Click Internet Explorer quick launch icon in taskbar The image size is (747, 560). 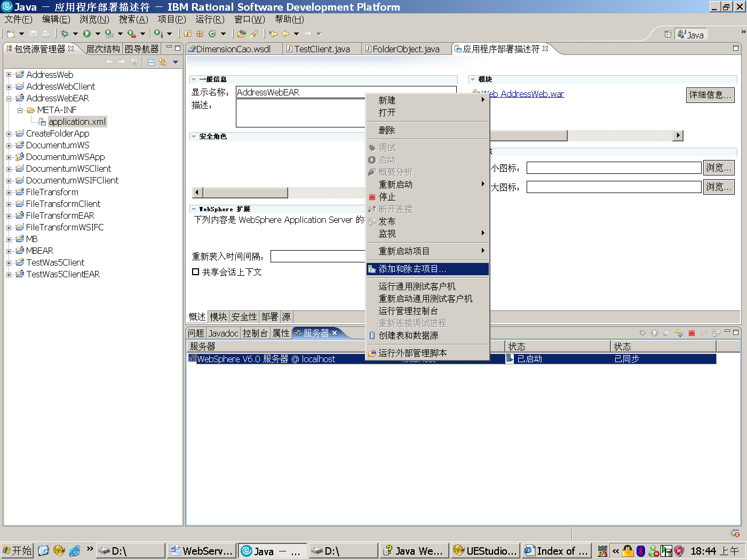click(x=75, y=550)
